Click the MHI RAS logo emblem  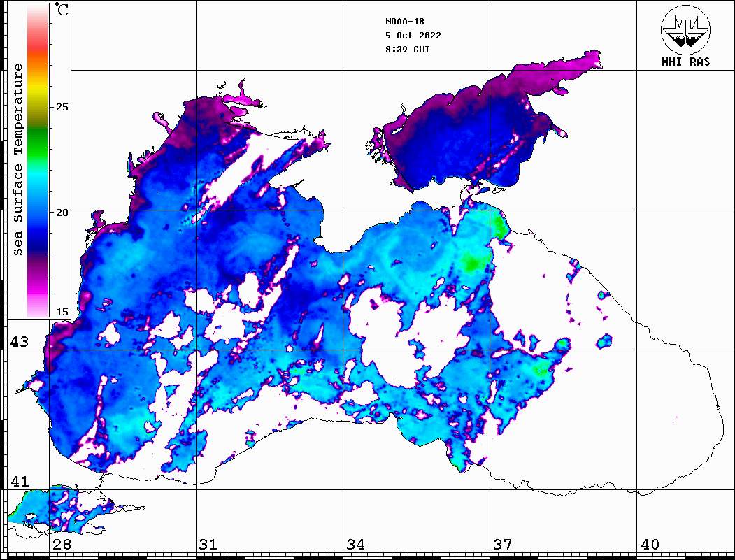coord(685,29)
